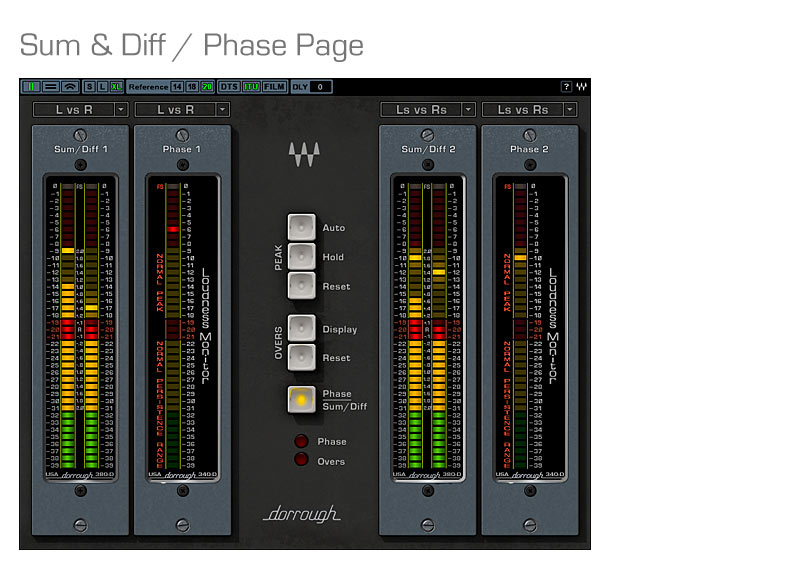Open the help question mark icon
Viewport: 800px width, 575px height.
coord(566,87)
